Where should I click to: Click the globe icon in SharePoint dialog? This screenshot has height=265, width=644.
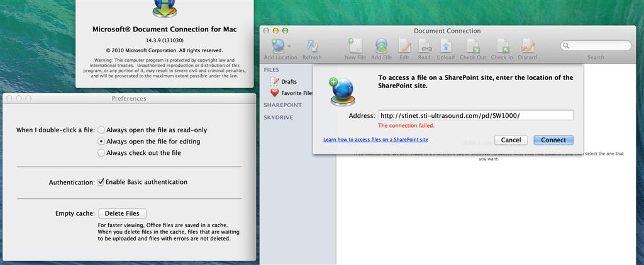[342, 92]
